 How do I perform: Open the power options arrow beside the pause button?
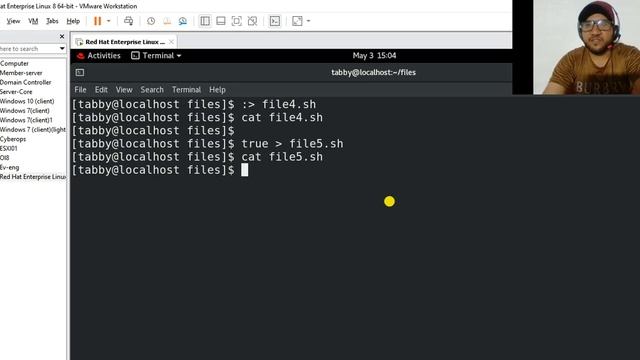109,21
